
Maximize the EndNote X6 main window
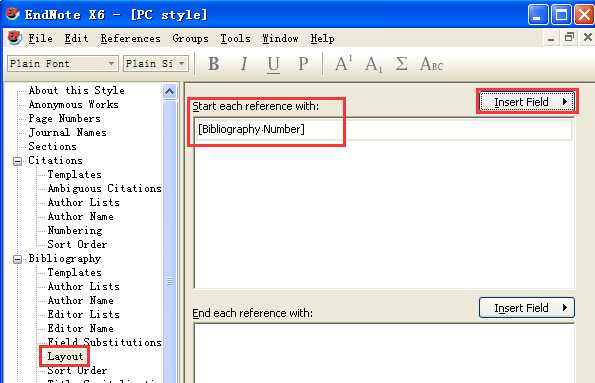(561, 15)
